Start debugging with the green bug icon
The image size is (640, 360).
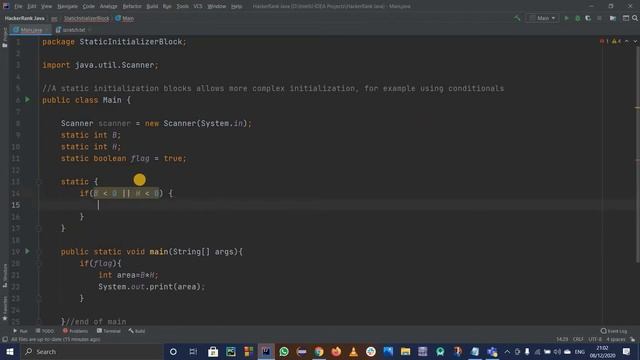577,18
